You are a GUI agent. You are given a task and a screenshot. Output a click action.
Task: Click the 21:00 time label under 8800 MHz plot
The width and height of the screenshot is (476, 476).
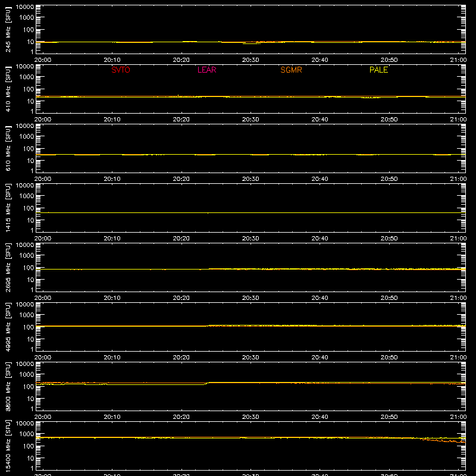tap(458, 417)
